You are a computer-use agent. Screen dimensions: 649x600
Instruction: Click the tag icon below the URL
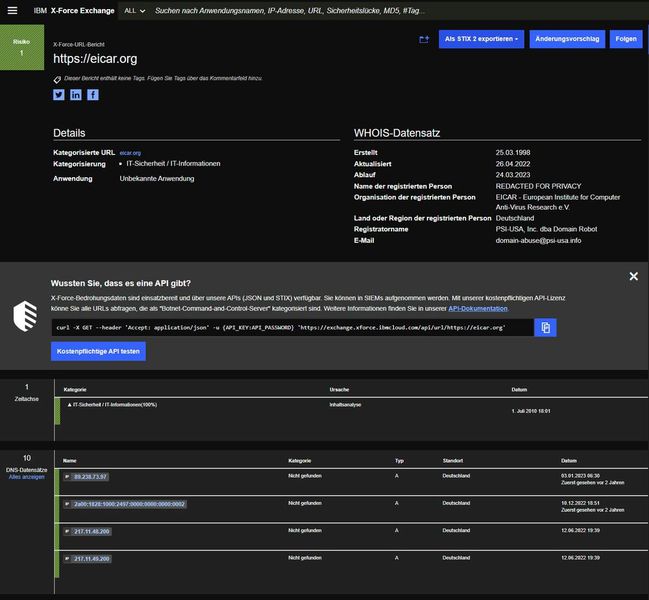pos(57,79)
